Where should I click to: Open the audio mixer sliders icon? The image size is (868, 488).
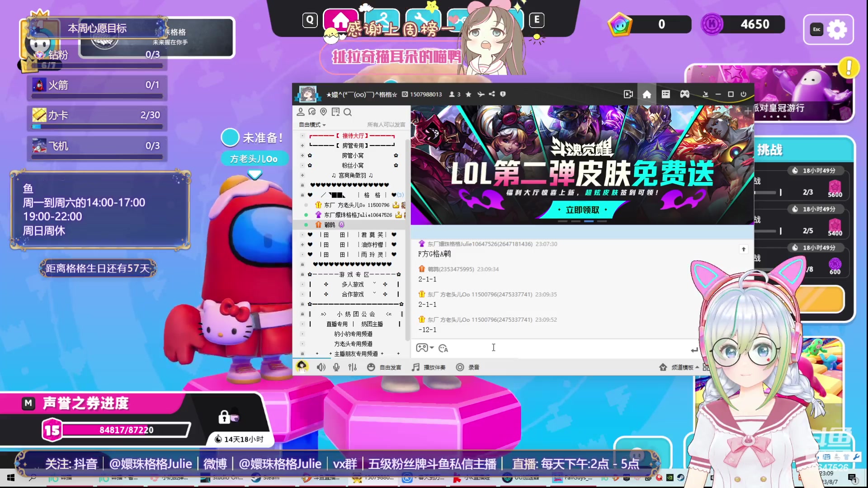pos(353,367)
